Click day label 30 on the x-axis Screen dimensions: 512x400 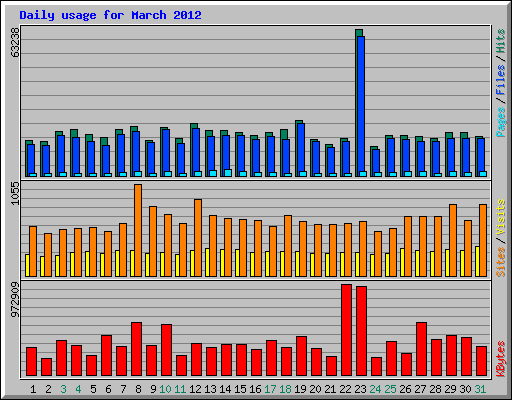coord(465,389)
